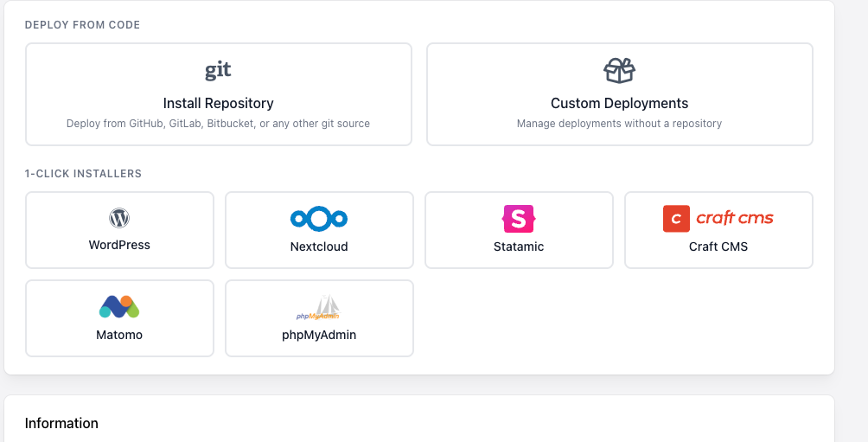Image resolution: width=868 pixels, height=442 pixels.
Task: Click the Nextcloud three-circle logo
Action: 319,219
